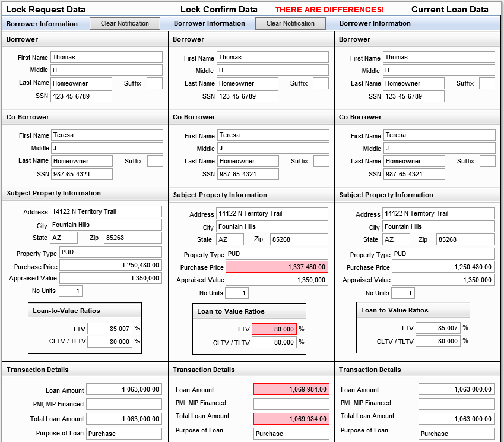This screenshot has width=504, height=442.
Task: Select Loan Amount in Current Loan Data
Action: click(457, 389)
